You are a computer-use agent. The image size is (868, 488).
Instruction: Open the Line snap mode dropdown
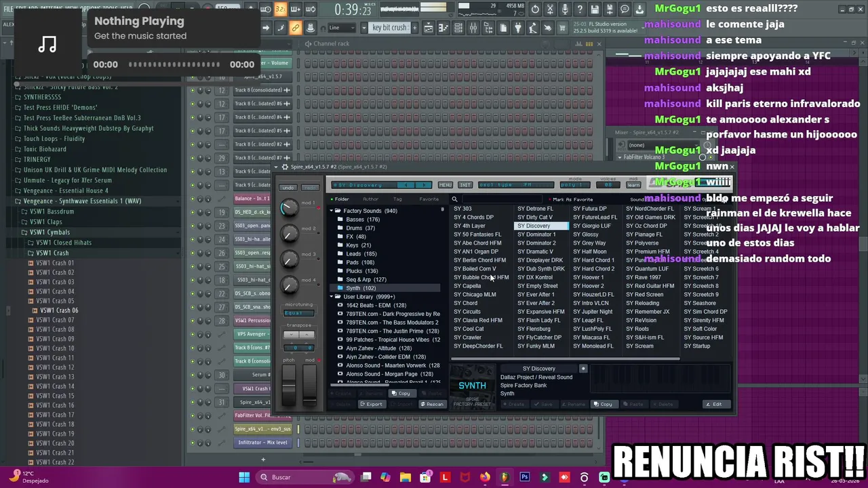340,28
